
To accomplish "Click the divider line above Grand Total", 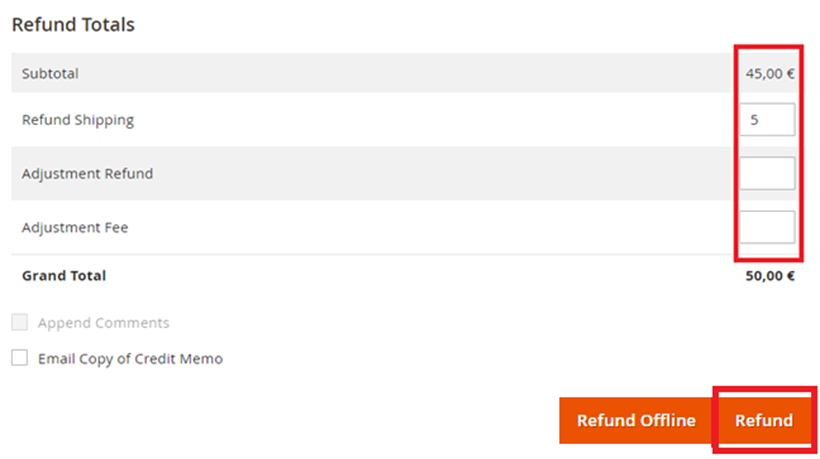I will click(400, 255).
